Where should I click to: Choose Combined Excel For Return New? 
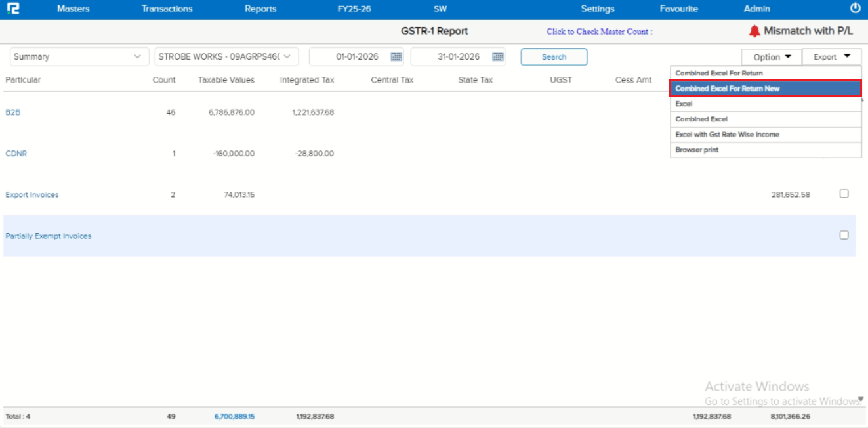click(765, 89)
